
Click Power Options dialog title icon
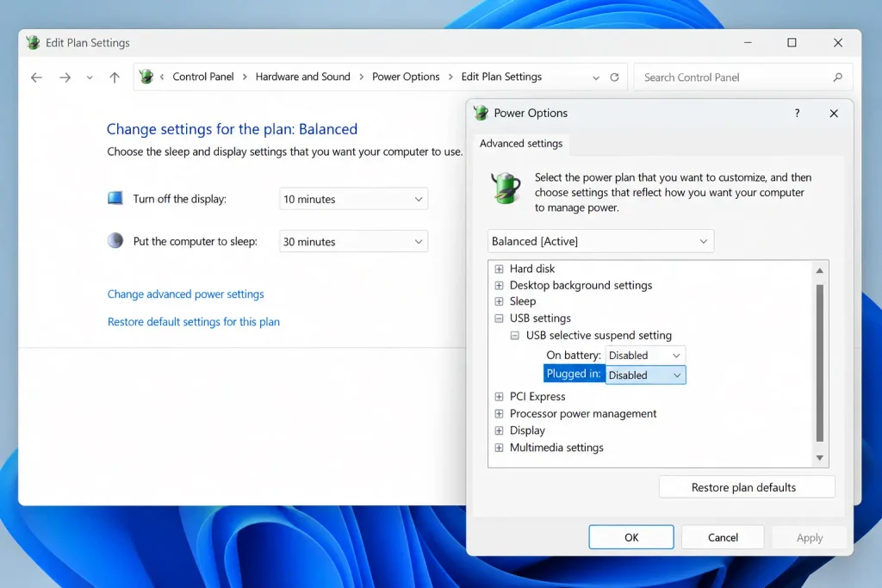tap(481, 113)
